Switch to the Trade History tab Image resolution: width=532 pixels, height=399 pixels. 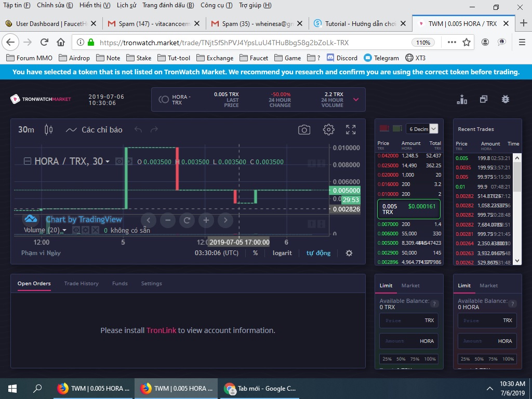pyautogui.click(x=81, y=284)
